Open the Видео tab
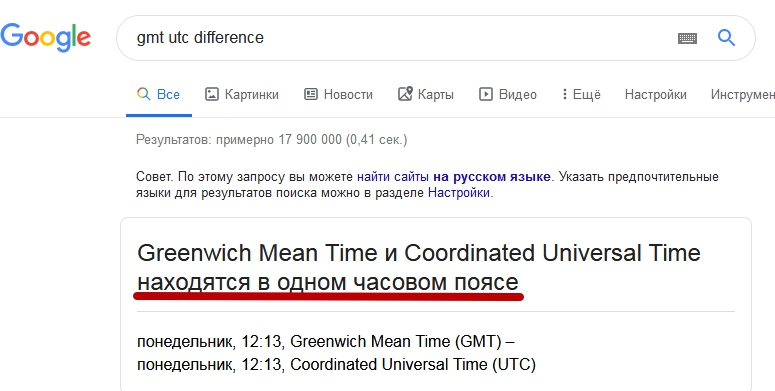This screenshot has width=775, height=391. point(508,94)
